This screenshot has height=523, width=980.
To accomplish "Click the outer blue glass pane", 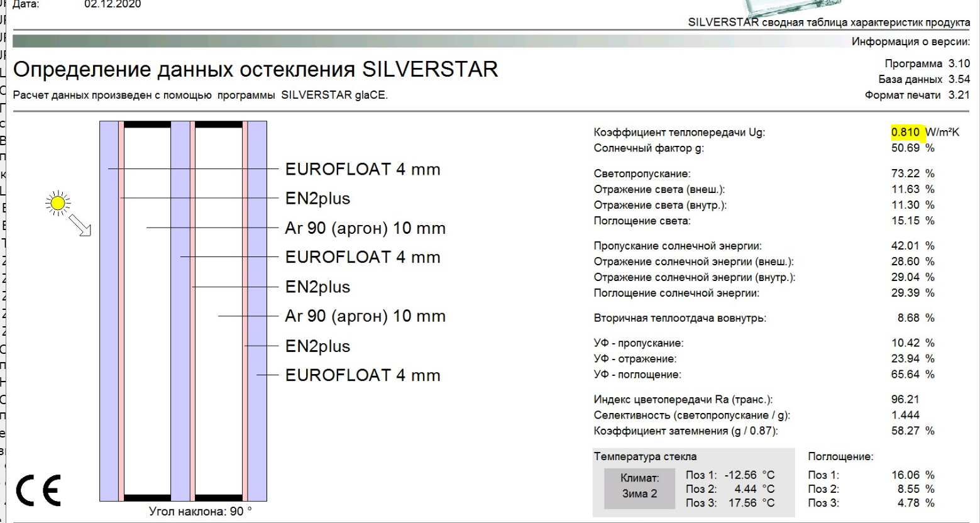I will (109, 311).
